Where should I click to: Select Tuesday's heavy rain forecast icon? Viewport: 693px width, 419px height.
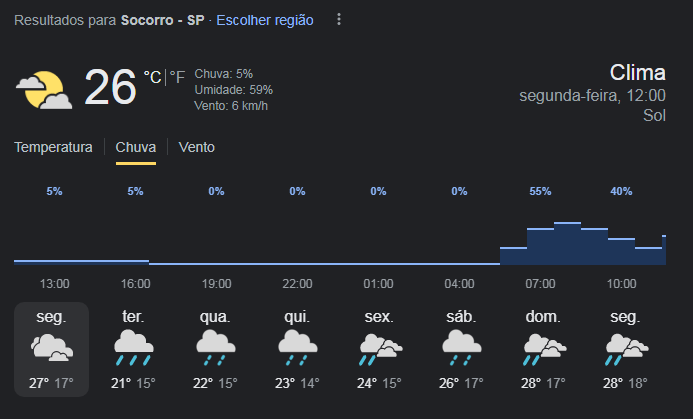(x=133, y=349)
